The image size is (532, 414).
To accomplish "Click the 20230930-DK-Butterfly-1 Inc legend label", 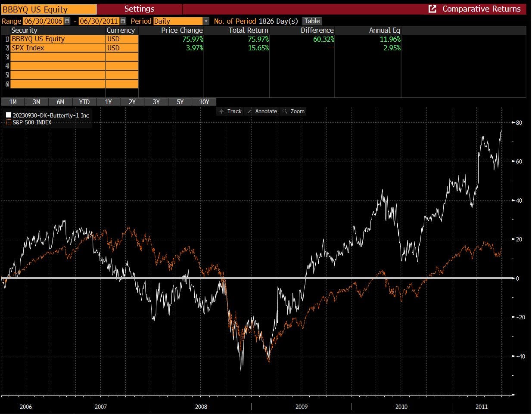I will click(51, 115).
